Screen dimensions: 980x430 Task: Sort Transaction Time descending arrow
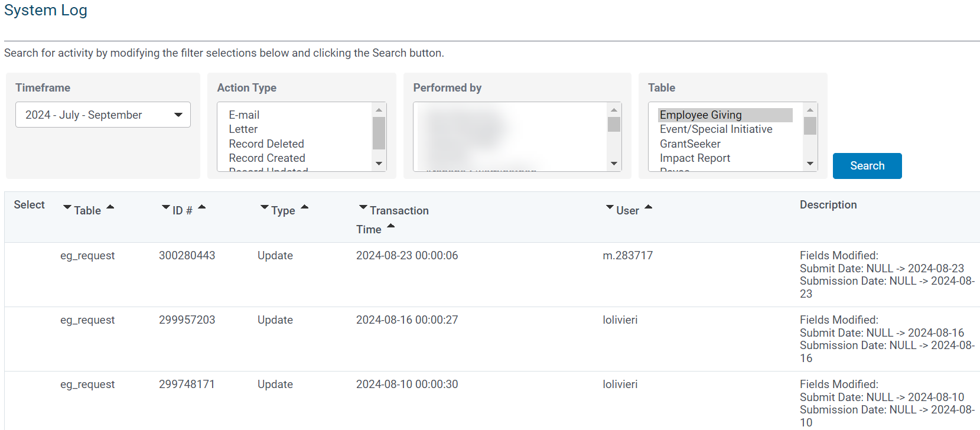click(x=363, y=207)
